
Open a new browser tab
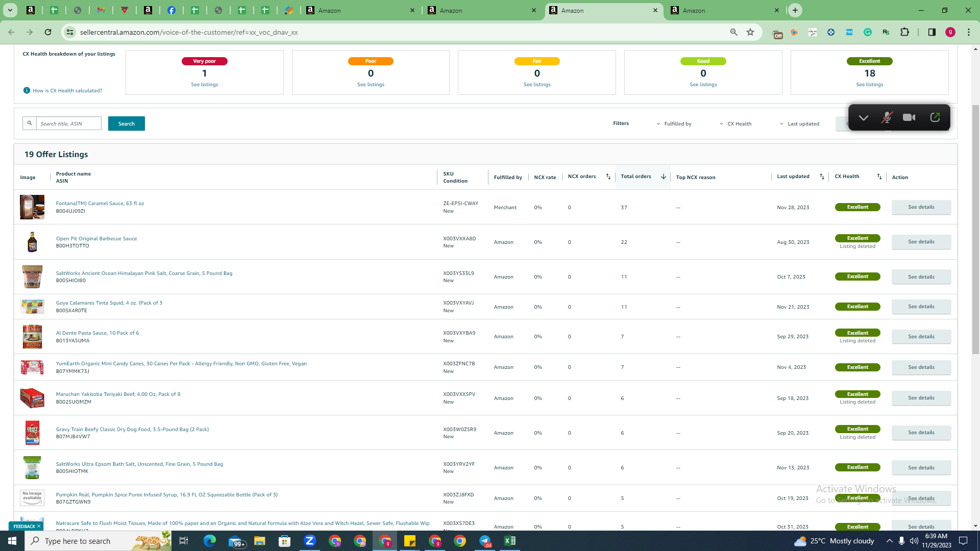coord(795,10)
